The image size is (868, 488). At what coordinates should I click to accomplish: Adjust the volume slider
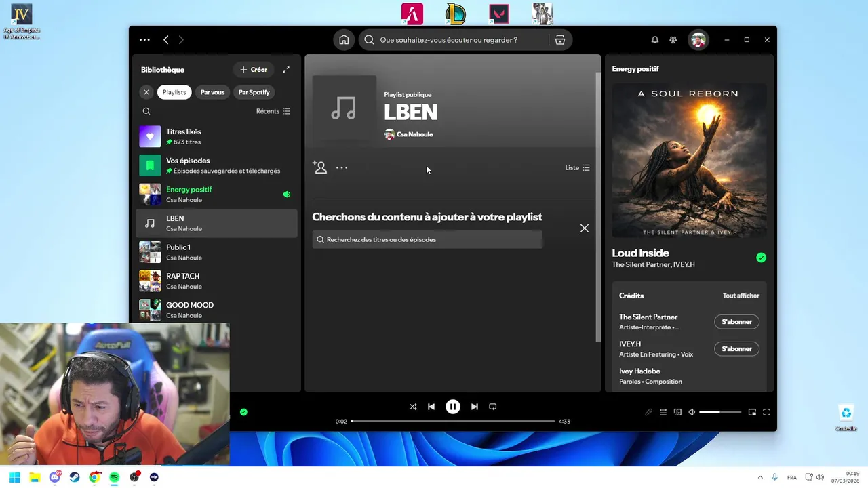pos(720,412)
